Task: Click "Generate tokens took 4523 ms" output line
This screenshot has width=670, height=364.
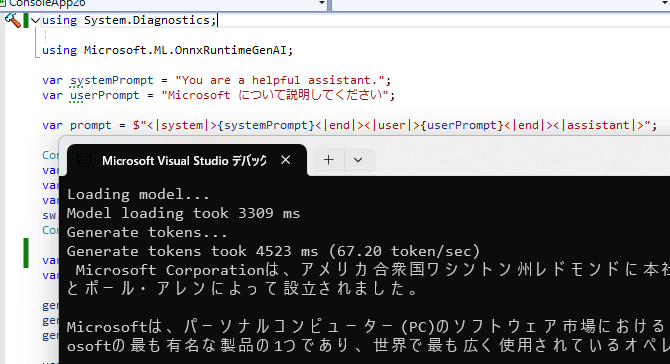Action: click(273, 251)
